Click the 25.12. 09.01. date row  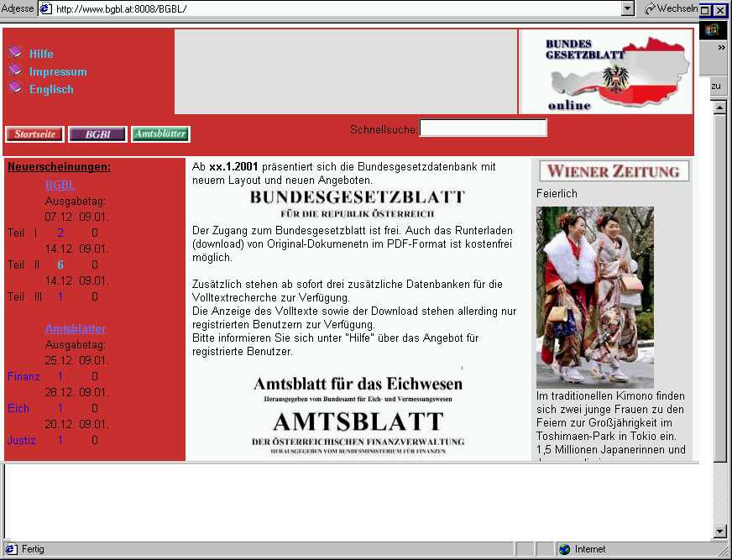coord(76,360)
